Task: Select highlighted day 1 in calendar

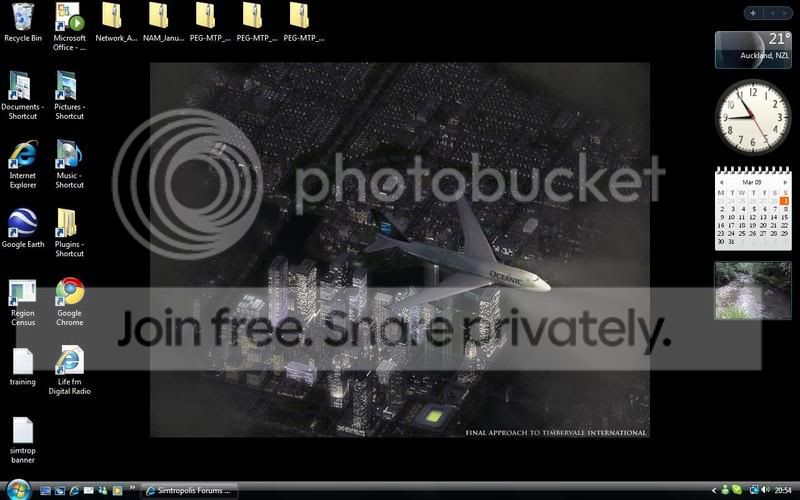Action: click(784, 201)
